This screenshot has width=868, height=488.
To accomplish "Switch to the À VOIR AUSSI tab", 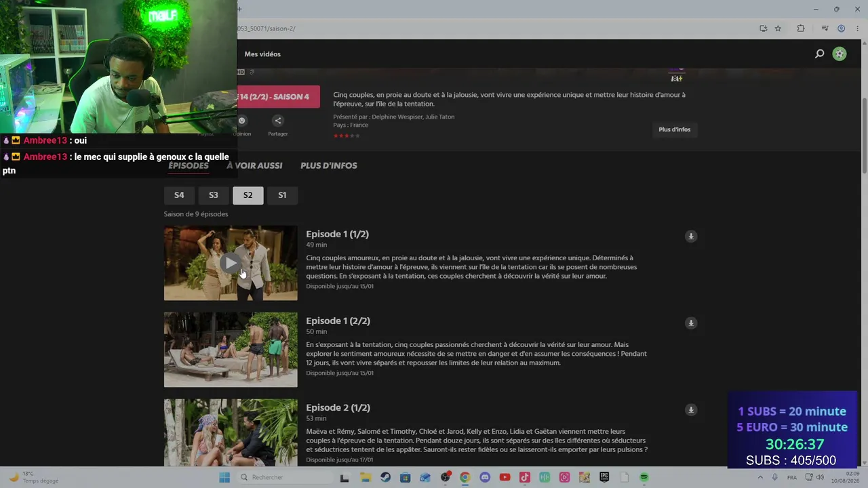I will coord(254,165).
